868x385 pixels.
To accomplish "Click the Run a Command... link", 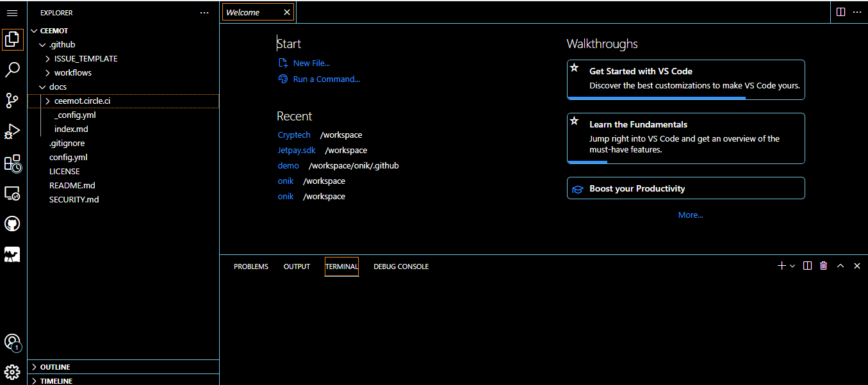I will pos(327,79).
